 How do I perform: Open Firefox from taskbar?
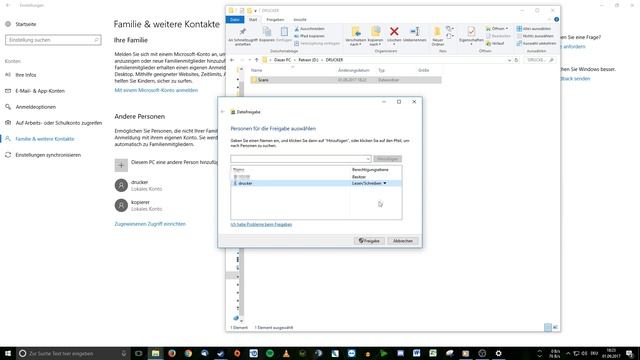172,353
